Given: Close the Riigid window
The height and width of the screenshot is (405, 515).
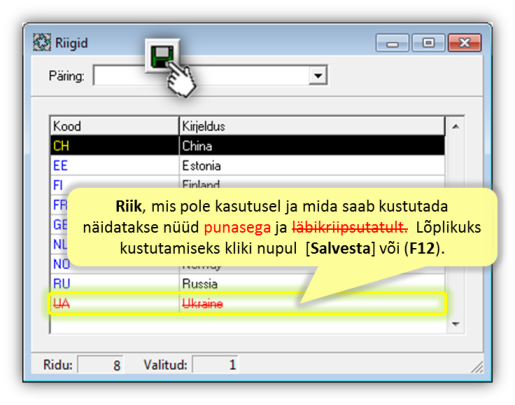Looking at the screenshot, I should pyautogui.click(x=465, y=43).
